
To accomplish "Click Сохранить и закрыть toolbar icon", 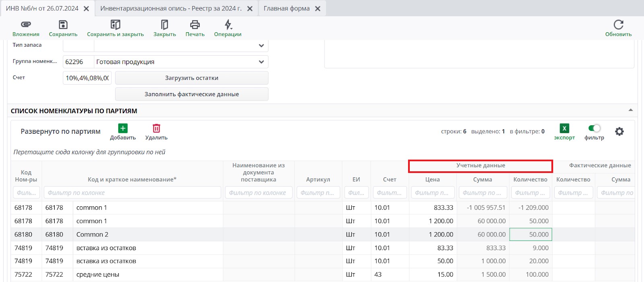I will 115,25.
